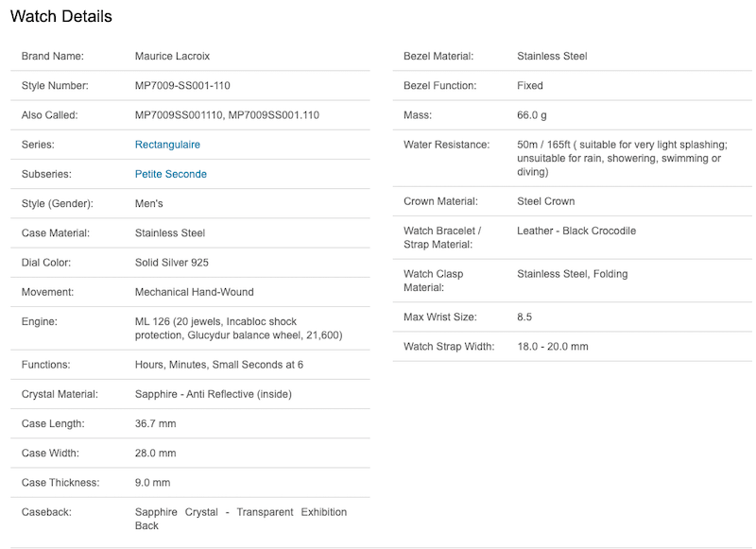Open the Petite Seconde subseries link
This screenshot has width=756, height=549.
click(171, 174)
